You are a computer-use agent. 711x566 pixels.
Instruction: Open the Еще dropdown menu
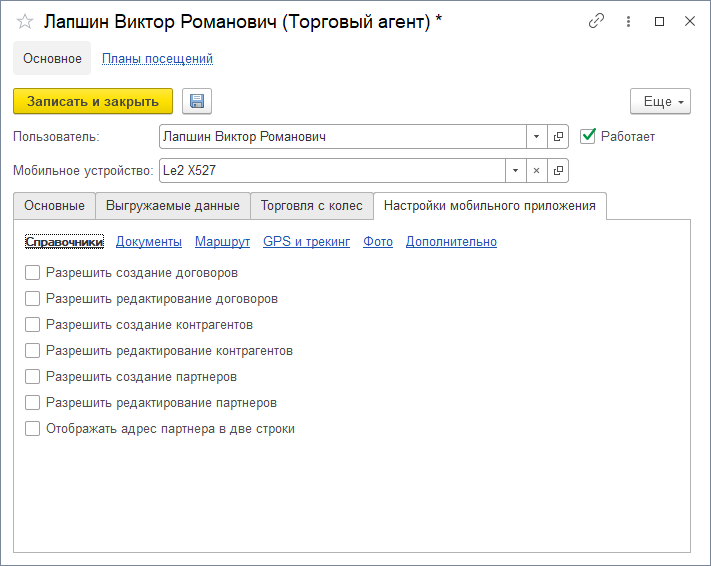[x=660, y=101]
